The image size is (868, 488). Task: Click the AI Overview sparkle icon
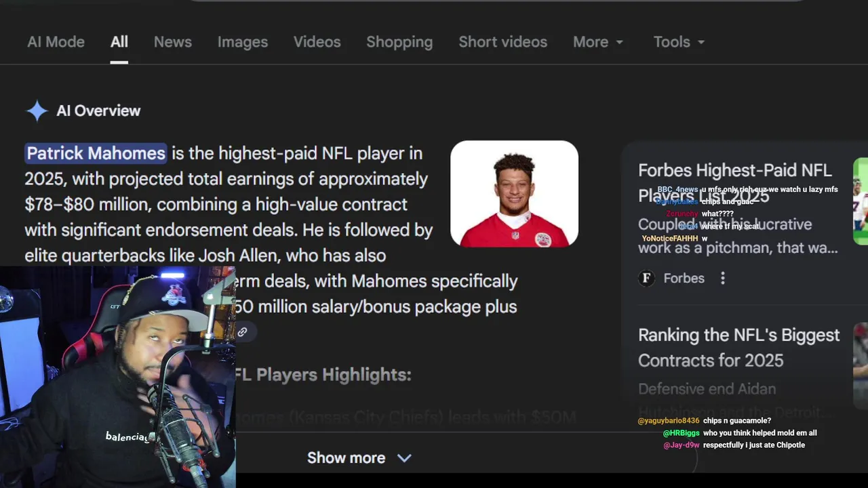click(x=37, y=110)
